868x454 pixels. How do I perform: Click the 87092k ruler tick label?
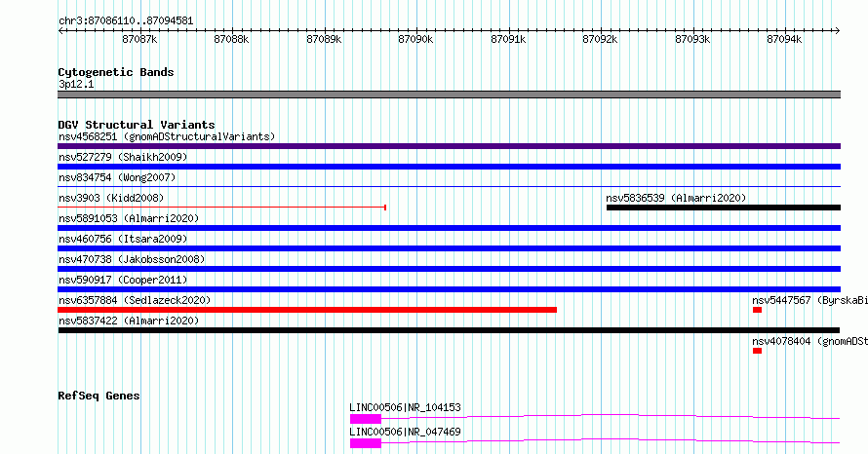(x=600, y=39)
